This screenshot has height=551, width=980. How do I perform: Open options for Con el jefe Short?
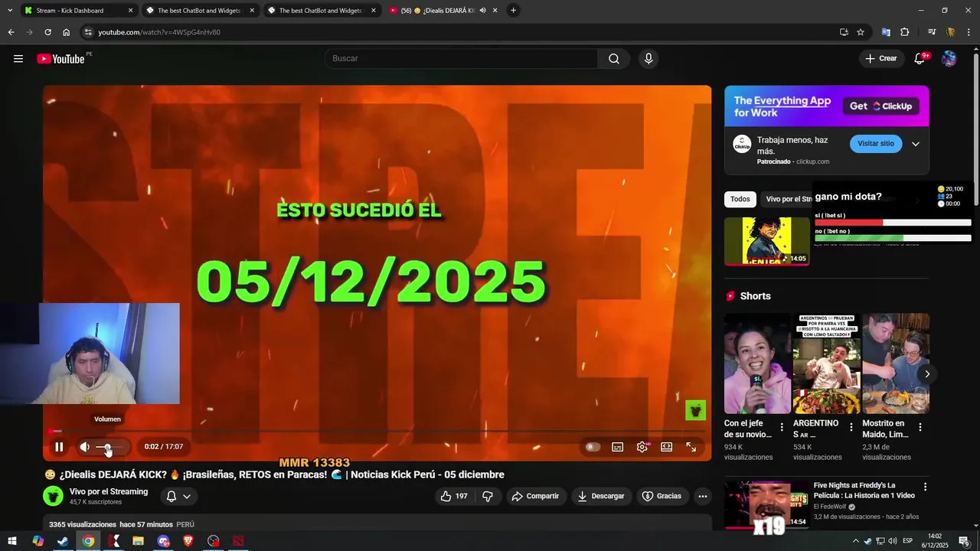tap(782, 427)
